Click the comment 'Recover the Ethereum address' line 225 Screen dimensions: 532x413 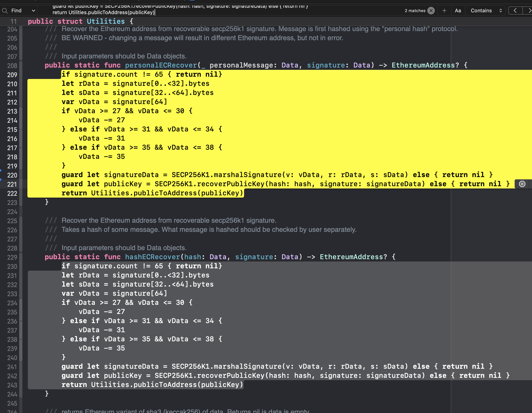[169, 220]
